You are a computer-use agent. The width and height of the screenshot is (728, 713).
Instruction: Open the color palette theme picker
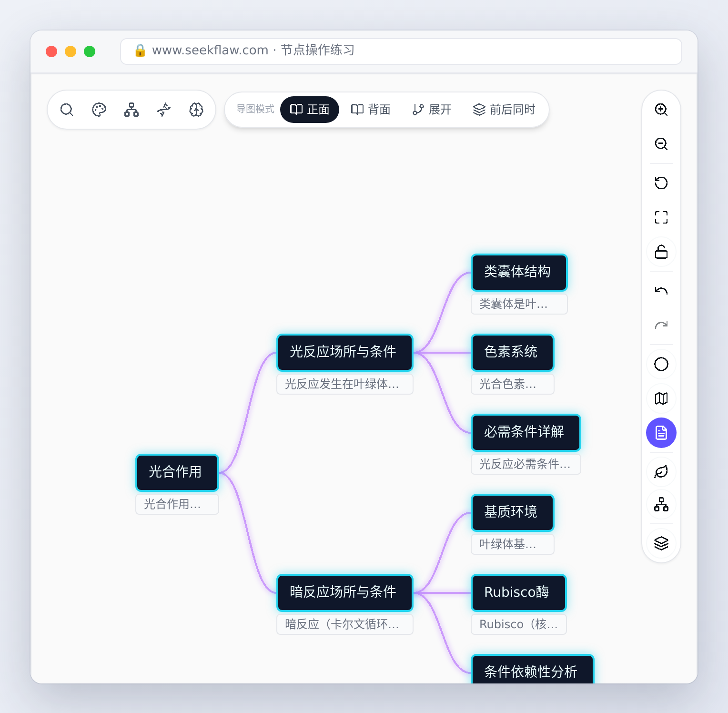coord(99,110)
